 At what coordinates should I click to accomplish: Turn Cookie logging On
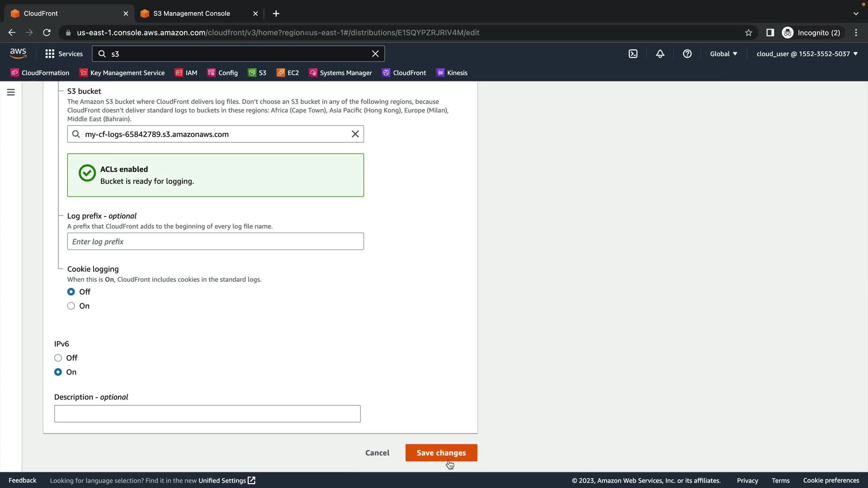(71, 306)
